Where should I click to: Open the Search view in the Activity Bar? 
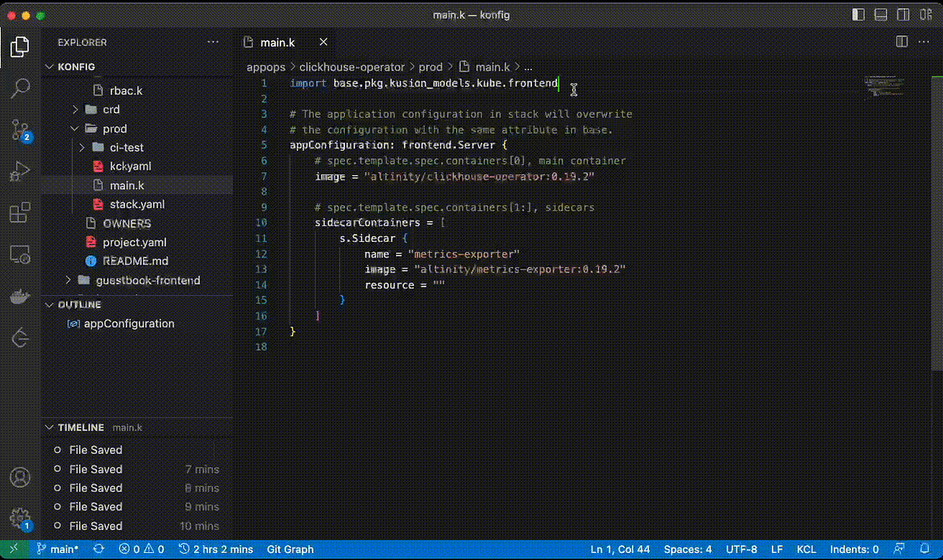click(x=20, y=87)
